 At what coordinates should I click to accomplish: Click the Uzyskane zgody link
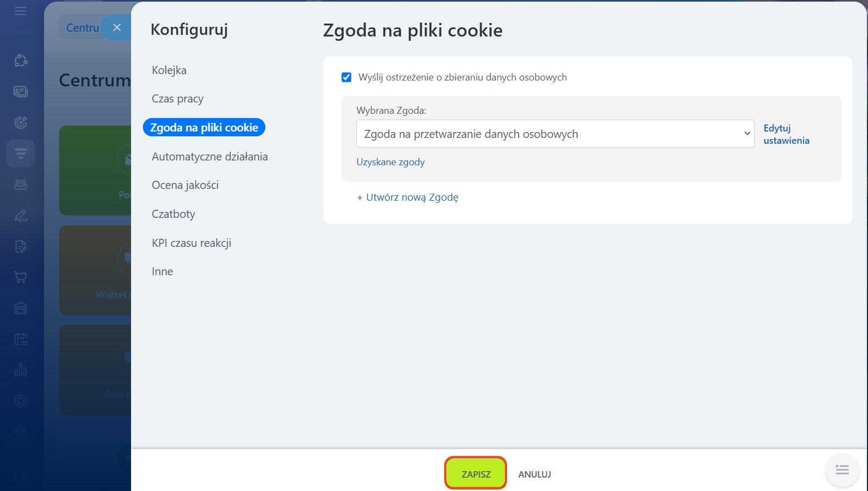[x=390, y=162]
